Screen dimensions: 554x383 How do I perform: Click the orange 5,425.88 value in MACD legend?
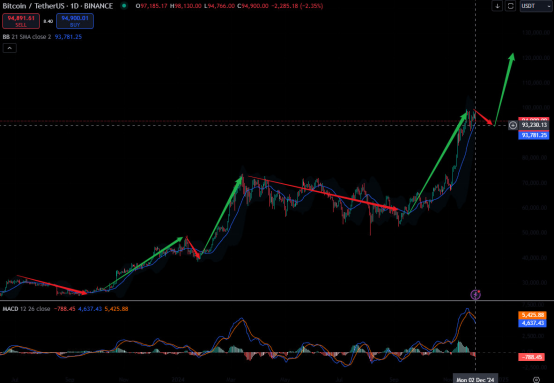[116, 309]
